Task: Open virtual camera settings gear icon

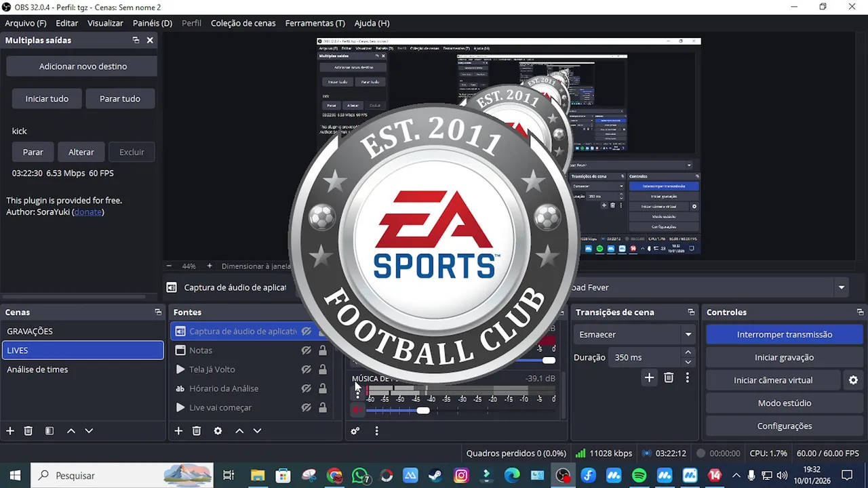Action: [x=854, y=380]
